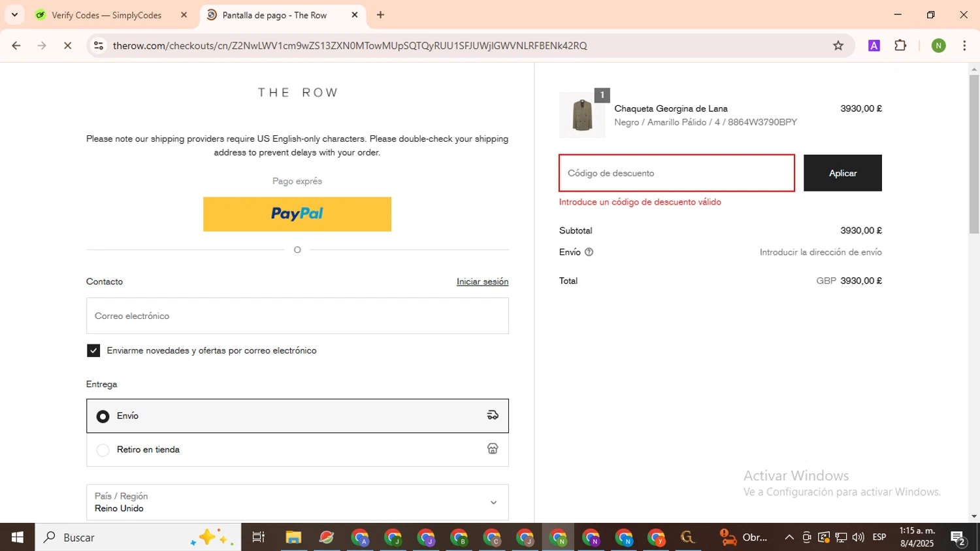Click the Envío info question-mark icon
The image size is (980, 551).
[589, 252]
